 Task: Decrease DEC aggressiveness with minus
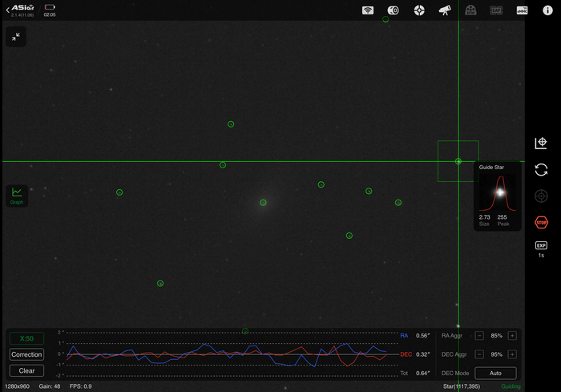(x=479, y=354)
